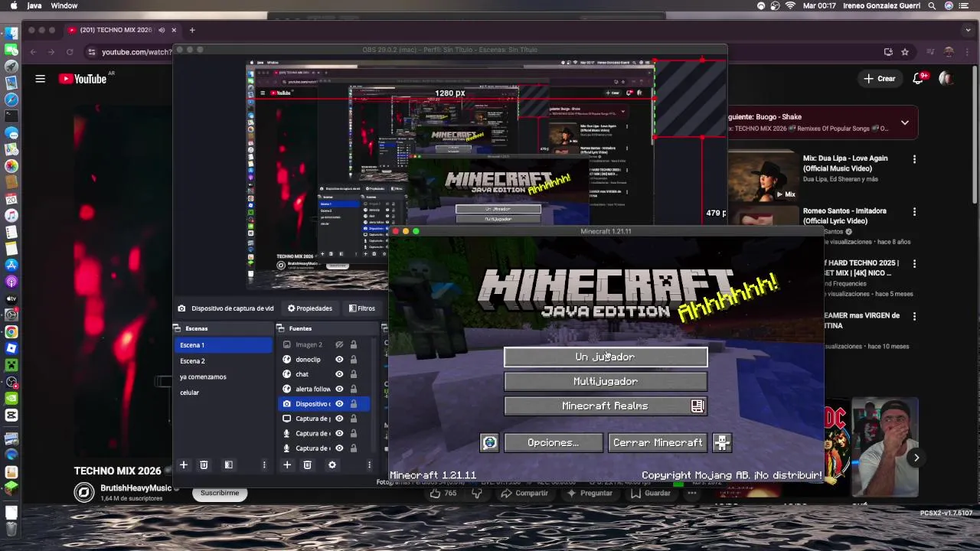
Task: Hide the chat source in OBS
Action: pyautogui.click(x=339, y=374)
